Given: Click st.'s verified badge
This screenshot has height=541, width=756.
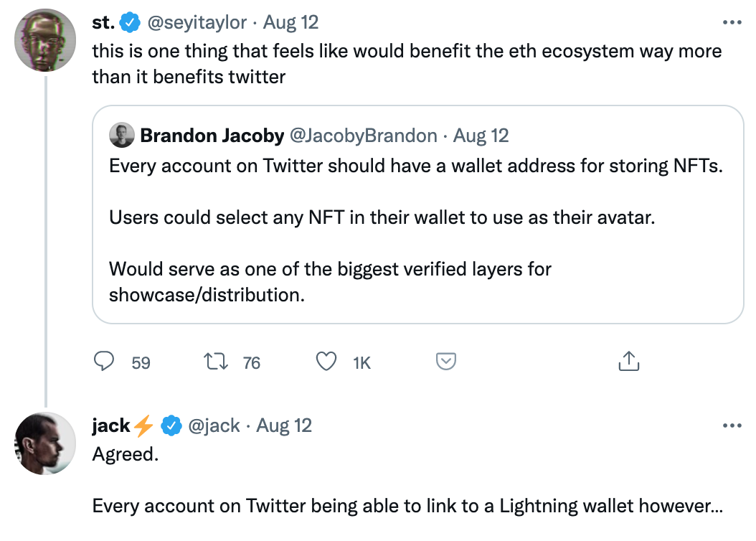Looking at the screenshot, I should (129, 23).
